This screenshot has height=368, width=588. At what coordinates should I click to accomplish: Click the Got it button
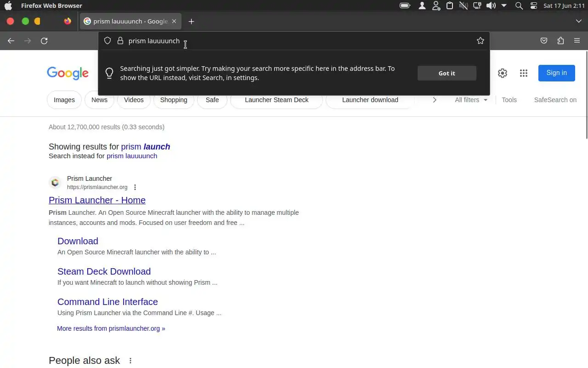(x=447, y=73)
